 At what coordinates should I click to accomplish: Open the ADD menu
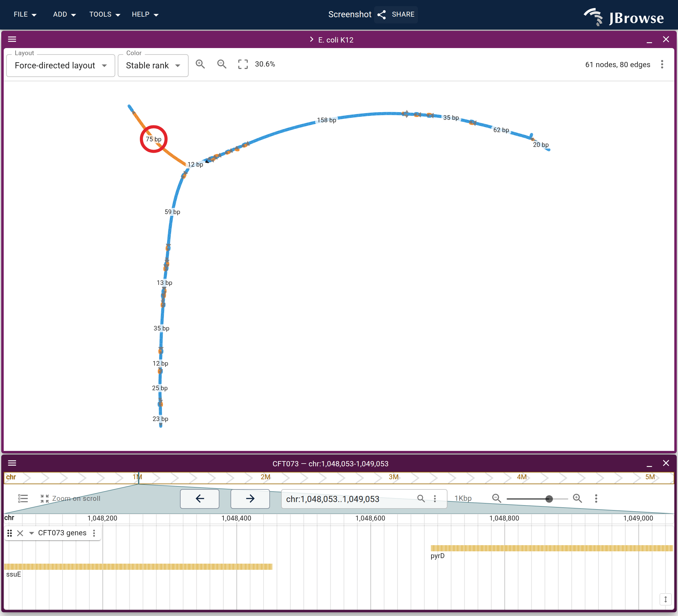(x=64, y=14)
